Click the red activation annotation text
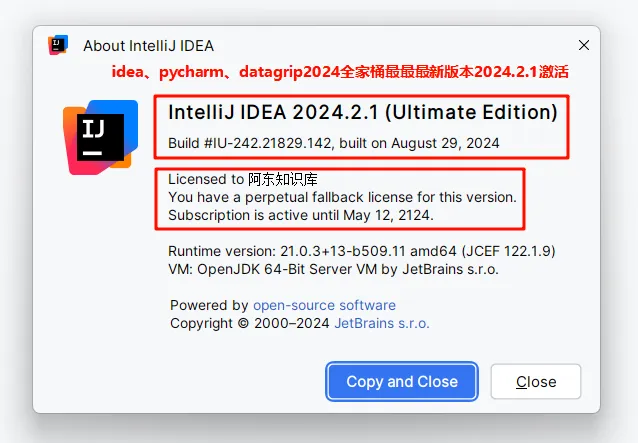This screenshot has width=638, height=443. click(339, 74)
